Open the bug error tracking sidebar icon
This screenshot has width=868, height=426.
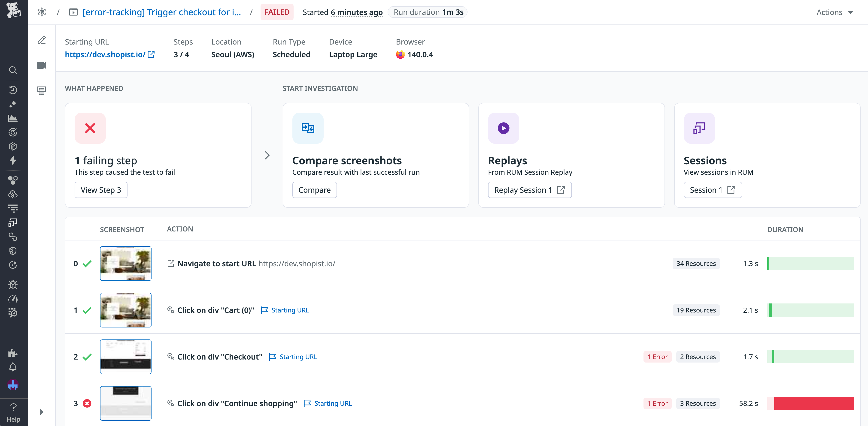coord(13,285)
